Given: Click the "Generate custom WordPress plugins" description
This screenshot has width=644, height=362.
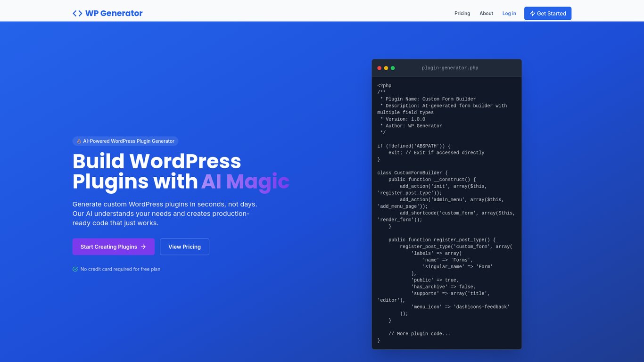Looking at the screenshot, I should point(165,214).
